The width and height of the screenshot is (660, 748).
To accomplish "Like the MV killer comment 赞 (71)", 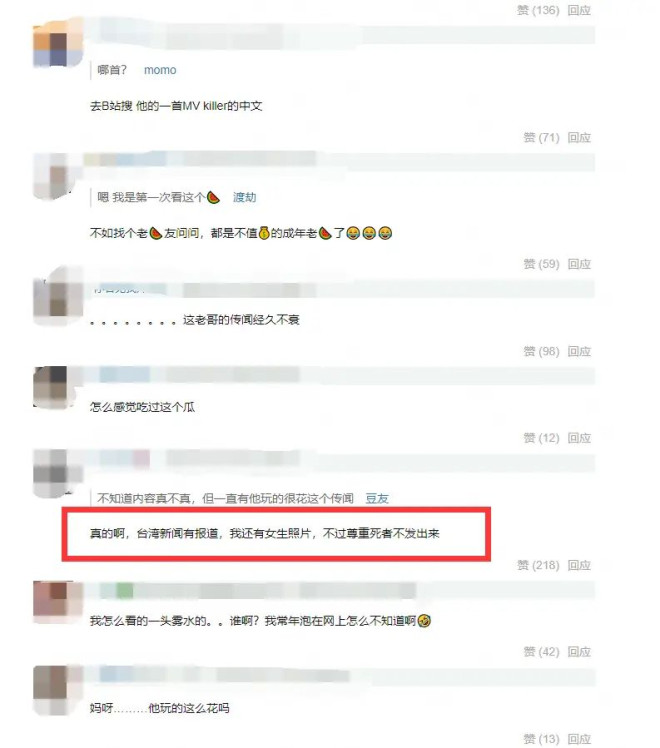I will coord(541,137).
